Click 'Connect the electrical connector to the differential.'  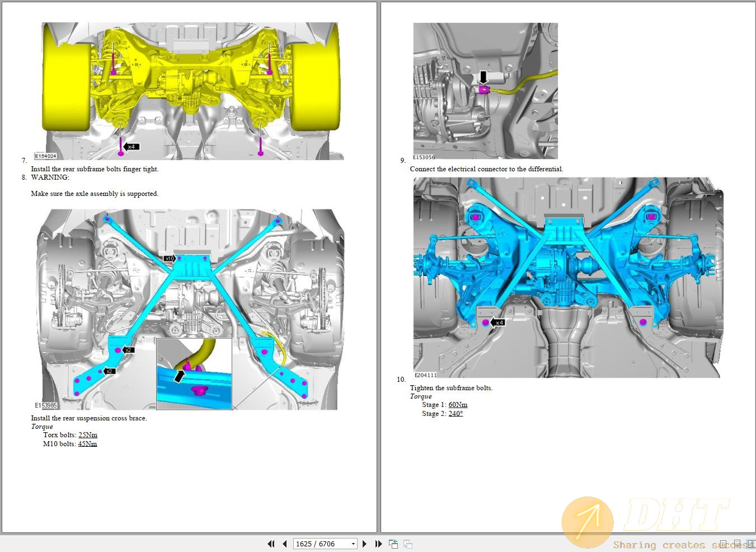486,169
